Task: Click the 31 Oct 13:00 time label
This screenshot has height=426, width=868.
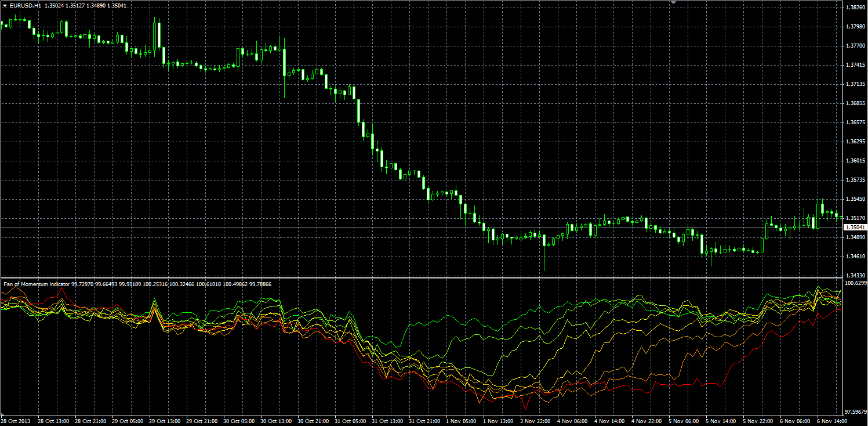Action: pyautogui.click(x=387, y=421)
